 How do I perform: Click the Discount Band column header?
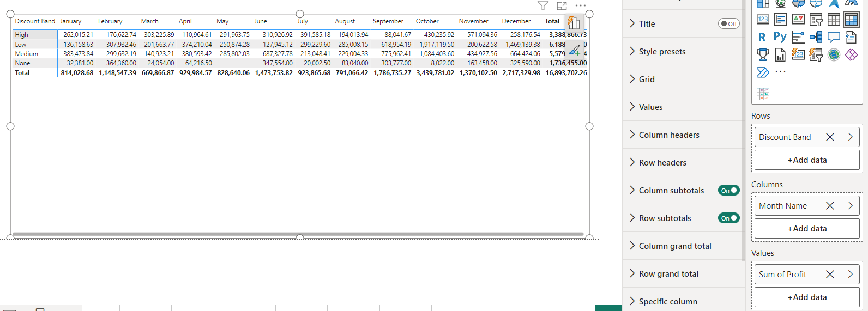[35, 21]
